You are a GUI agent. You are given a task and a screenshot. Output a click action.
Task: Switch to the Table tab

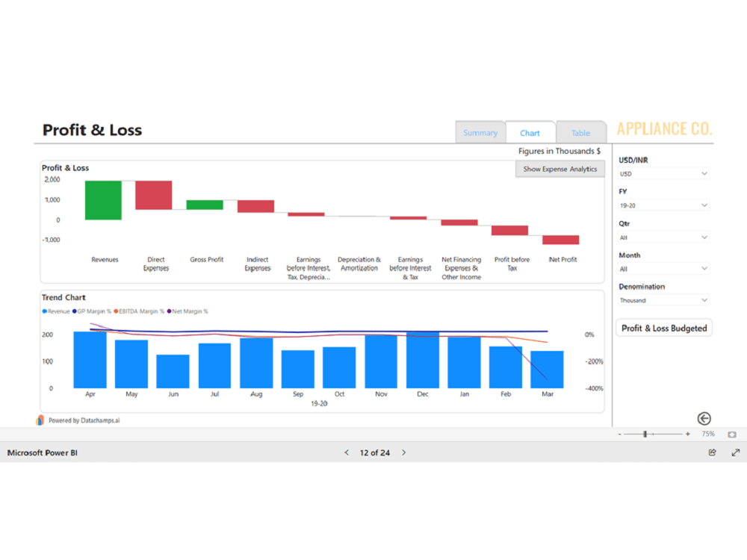[581, 132]
